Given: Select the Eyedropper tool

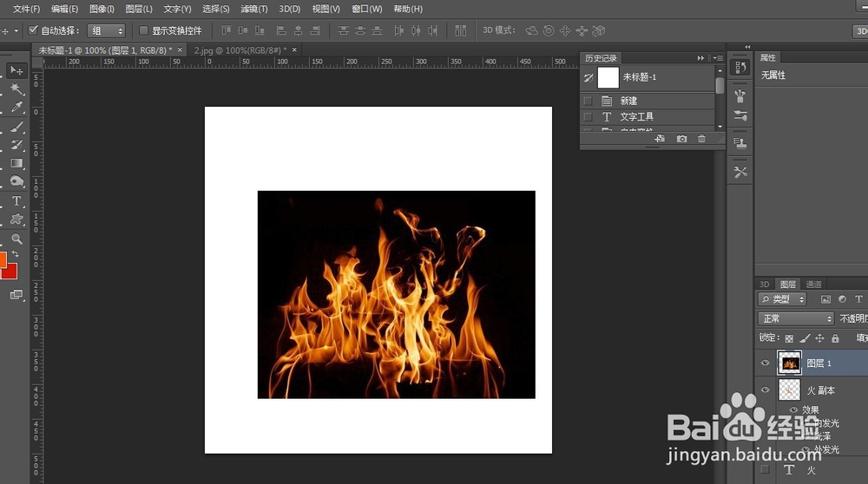Looking at the screenshot, I should (16, 108).
